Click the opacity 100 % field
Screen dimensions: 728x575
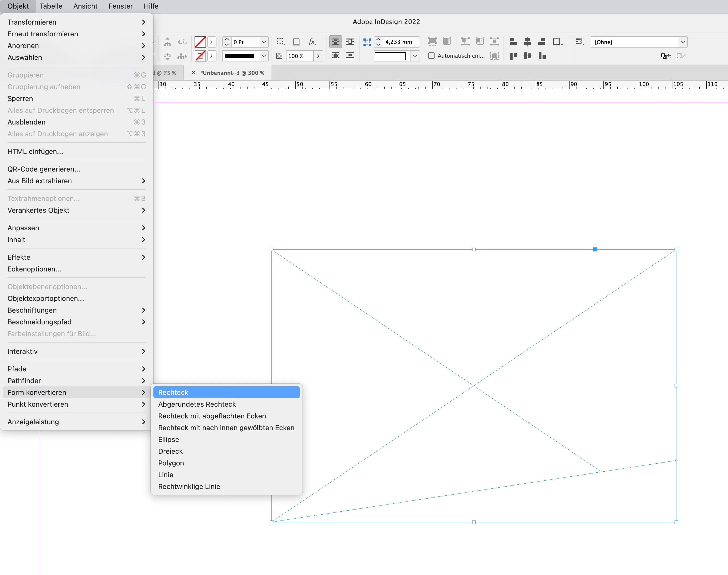[299, 56]
